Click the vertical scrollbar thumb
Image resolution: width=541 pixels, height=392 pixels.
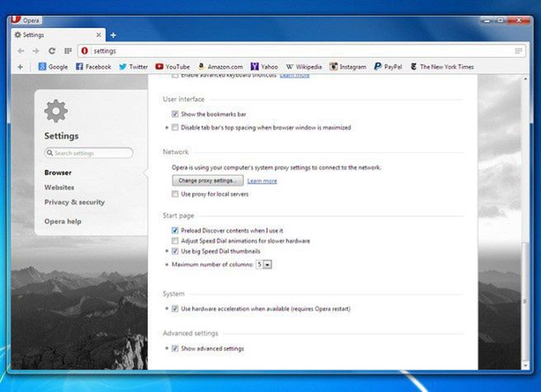pyautogui.click(x=525, y=300)
